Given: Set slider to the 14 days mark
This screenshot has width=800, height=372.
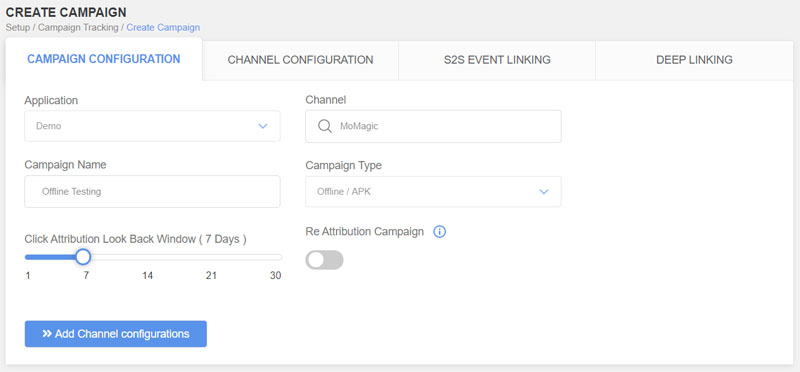Looking at the screenshot, I should (147, 257).
